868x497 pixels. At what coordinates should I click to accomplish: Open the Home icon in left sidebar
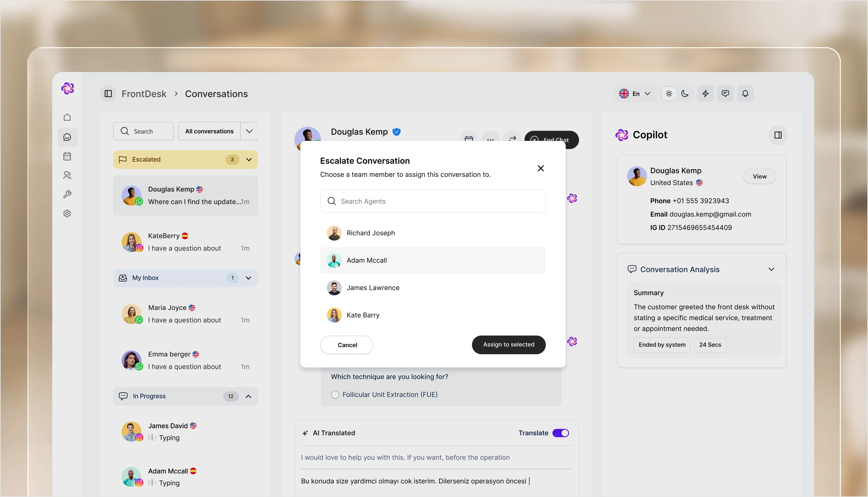[67, 117]
